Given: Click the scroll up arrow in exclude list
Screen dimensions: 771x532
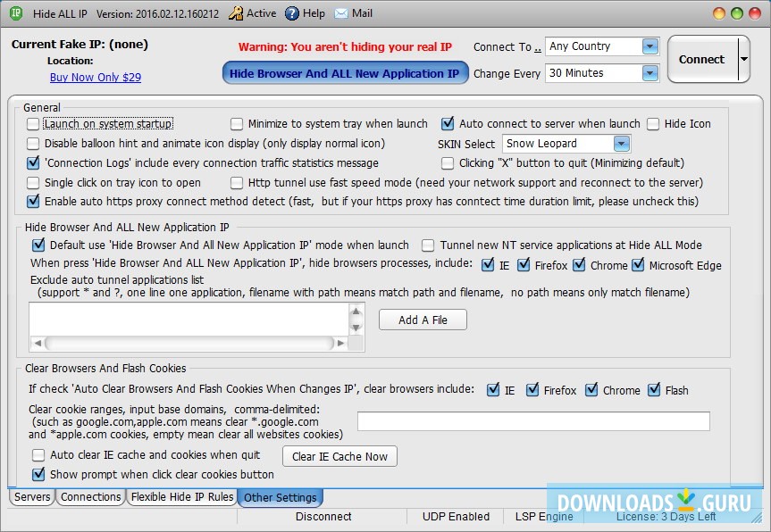Looking at the screenshot, I should [x=356, y=312].
